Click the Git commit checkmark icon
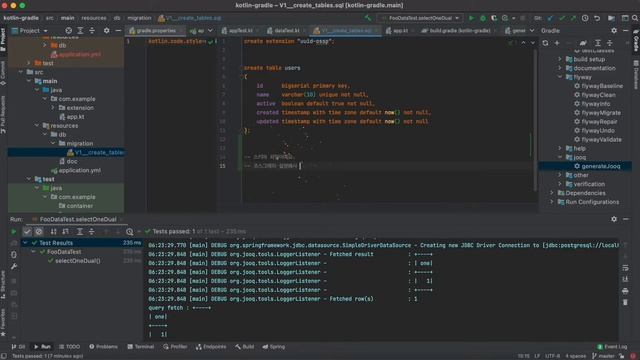Viewport: 640px width, 360px height. 562,18
